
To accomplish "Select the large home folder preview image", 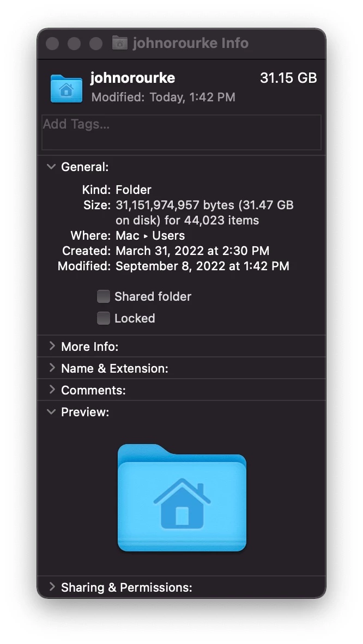I will pyautogui.click(x=181, y=497).
